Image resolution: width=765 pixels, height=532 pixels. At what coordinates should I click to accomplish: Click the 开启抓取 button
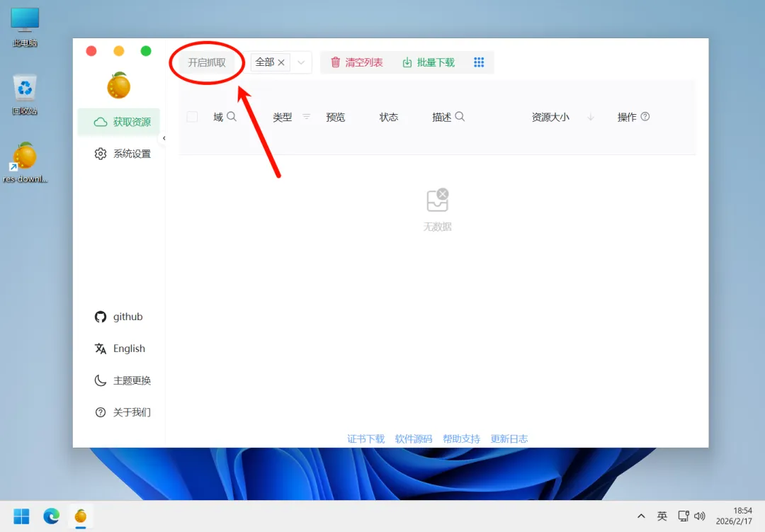click(207, 62)
